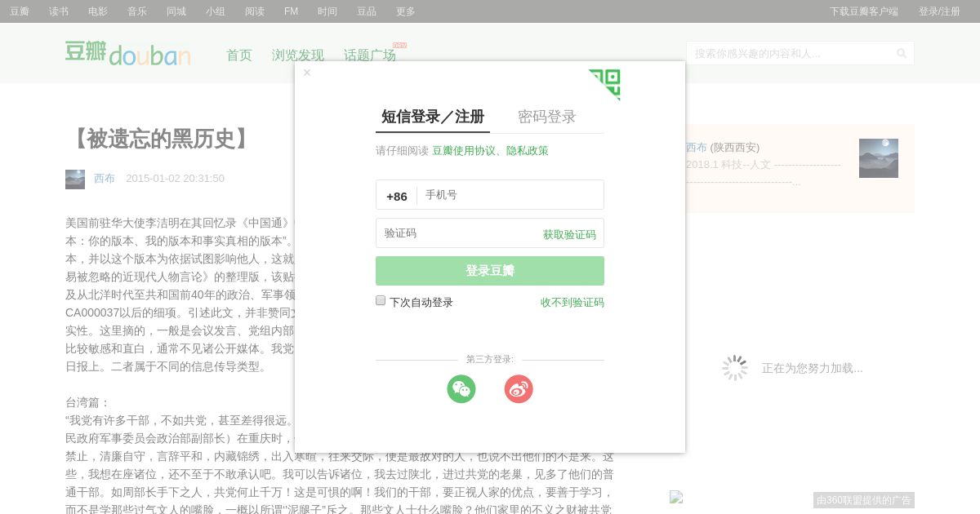The width and height of the screenshot is (980, 514).
Task: Click the 由360联盟提供的广告 label
Action: (864, 500)
